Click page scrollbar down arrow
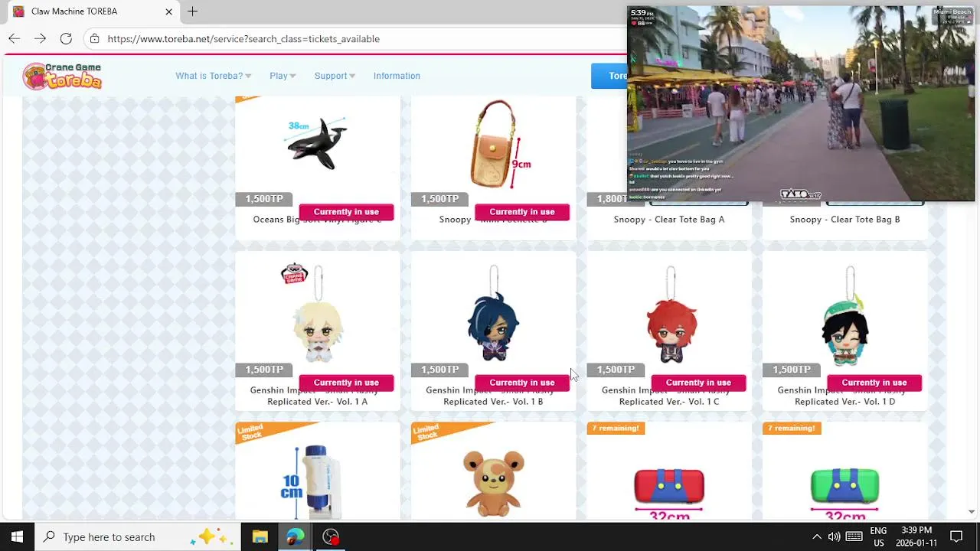980x551 pixels. pyautogui.click(x=972, y=512)
